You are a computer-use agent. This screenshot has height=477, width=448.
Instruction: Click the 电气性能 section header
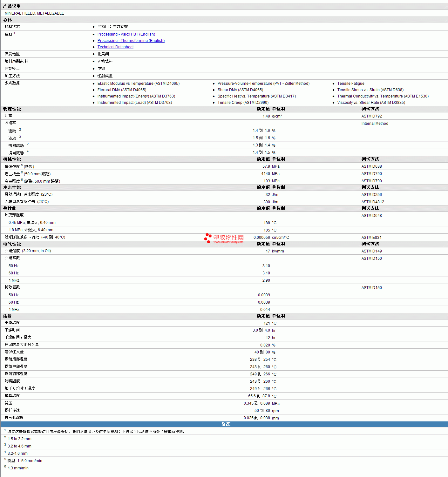[12, 244]
